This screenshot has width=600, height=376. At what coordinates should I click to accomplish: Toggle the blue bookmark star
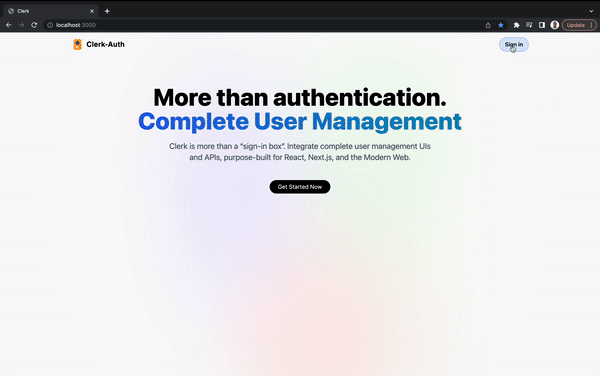coord(501,25)
